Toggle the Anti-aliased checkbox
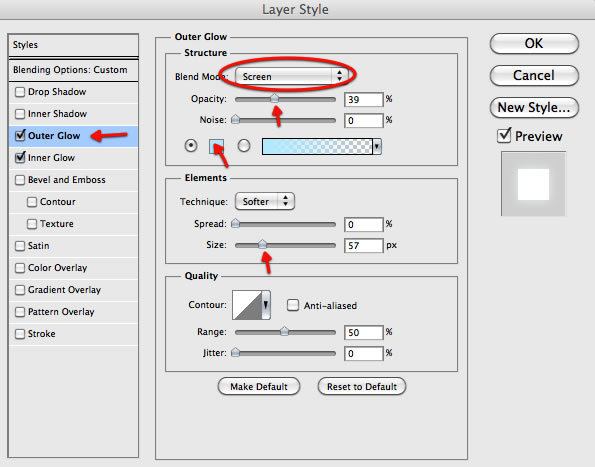This screenshot has width=595, height=467. [x=293, y=305]
